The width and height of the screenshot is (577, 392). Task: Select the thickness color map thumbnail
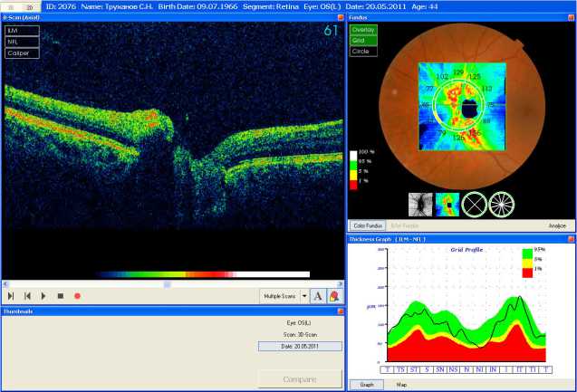447,204
